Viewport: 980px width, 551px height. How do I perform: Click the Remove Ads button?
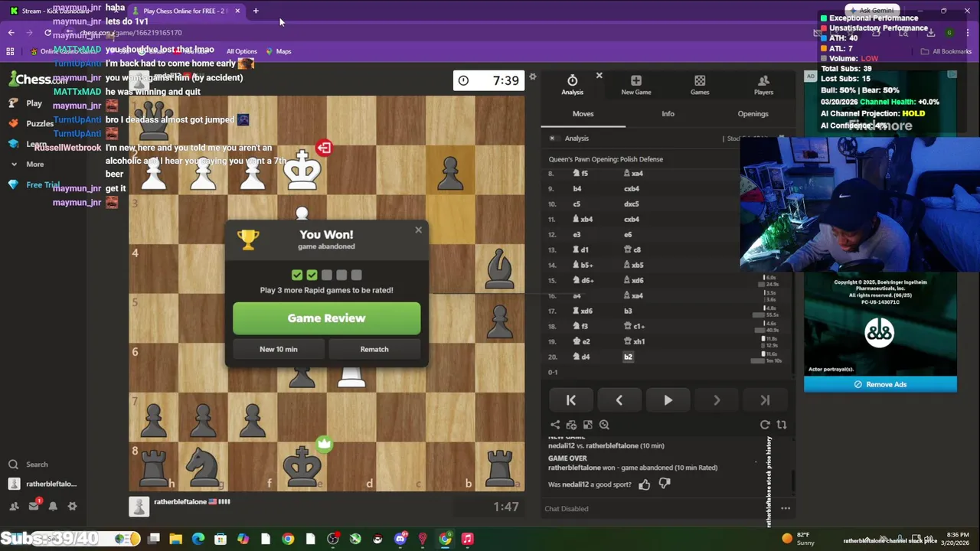[880, 384]
